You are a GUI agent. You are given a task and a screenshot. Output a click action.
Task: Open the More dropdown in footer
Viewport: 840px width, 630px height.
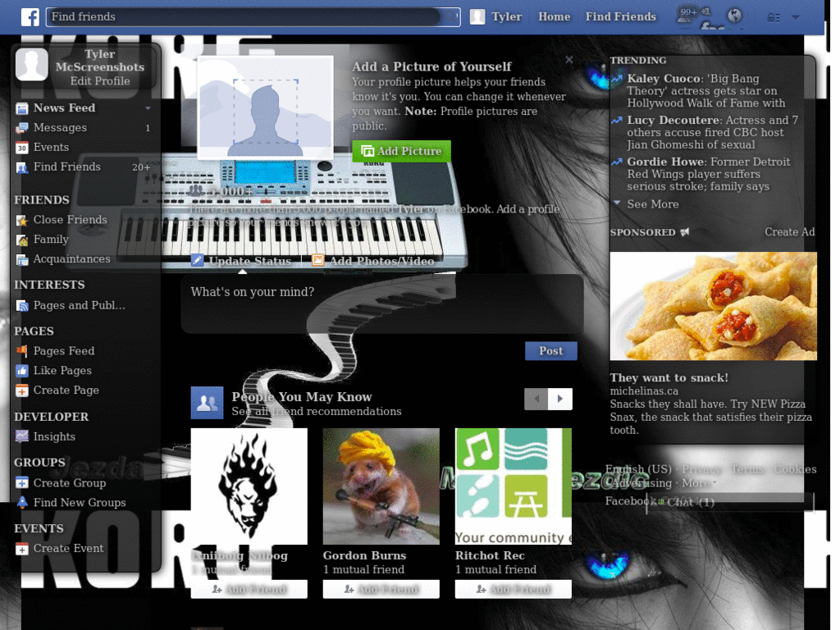click(x=699, y=482)
